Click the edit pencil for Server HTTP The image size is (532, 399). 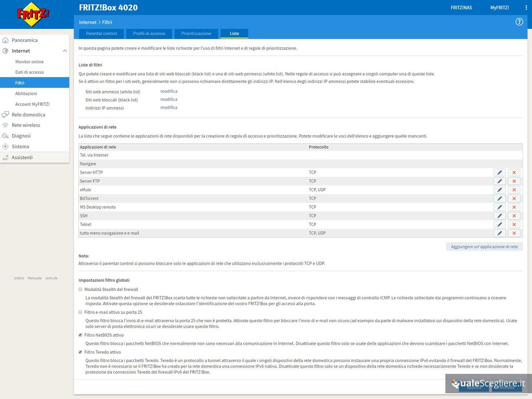coord(500,173)
